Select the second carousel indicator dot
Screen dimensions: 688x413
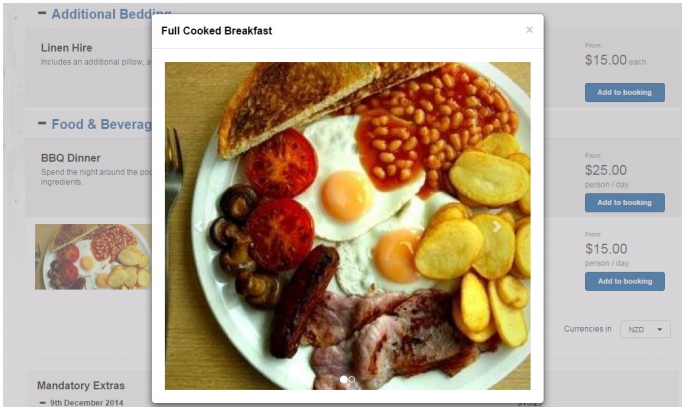tap(351, 379)
